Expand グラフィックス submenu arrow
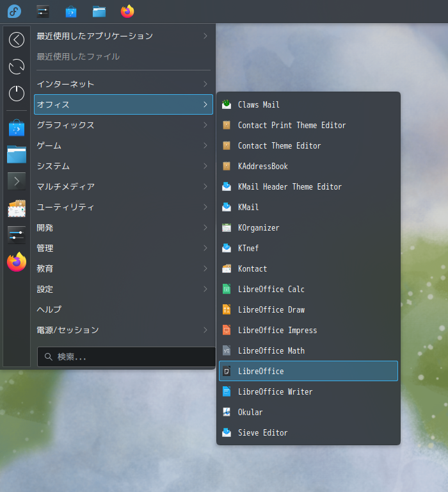 (x=205, y=125)
